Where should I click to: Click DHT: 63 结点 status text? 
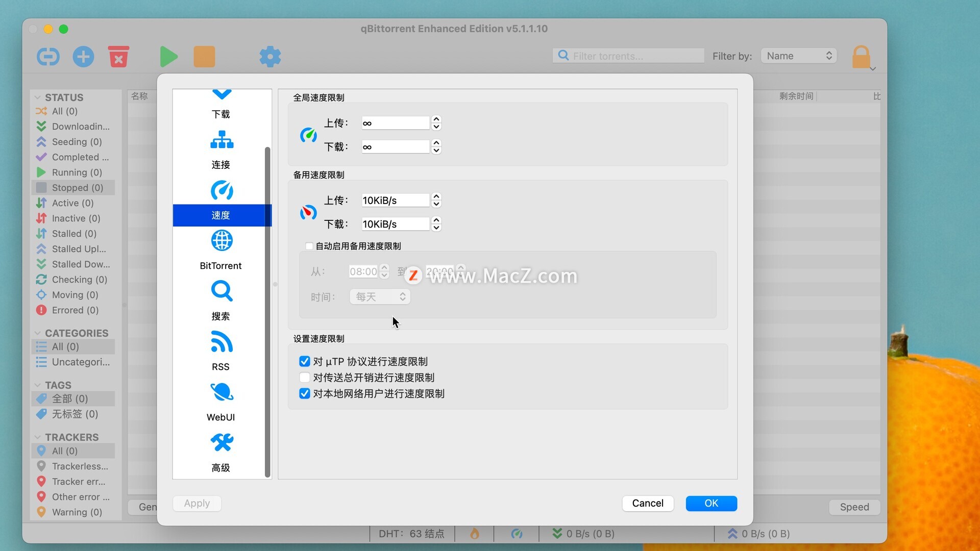[411, 534]
